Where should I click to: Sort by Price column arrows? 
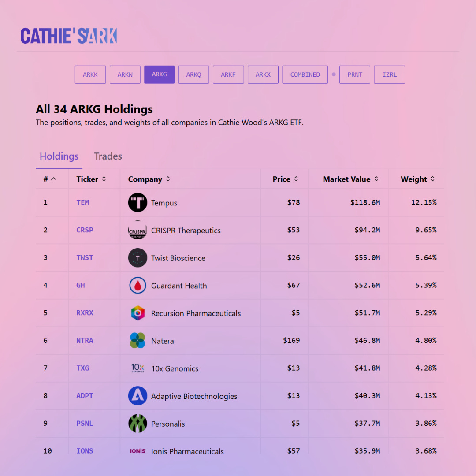point(296,179)
